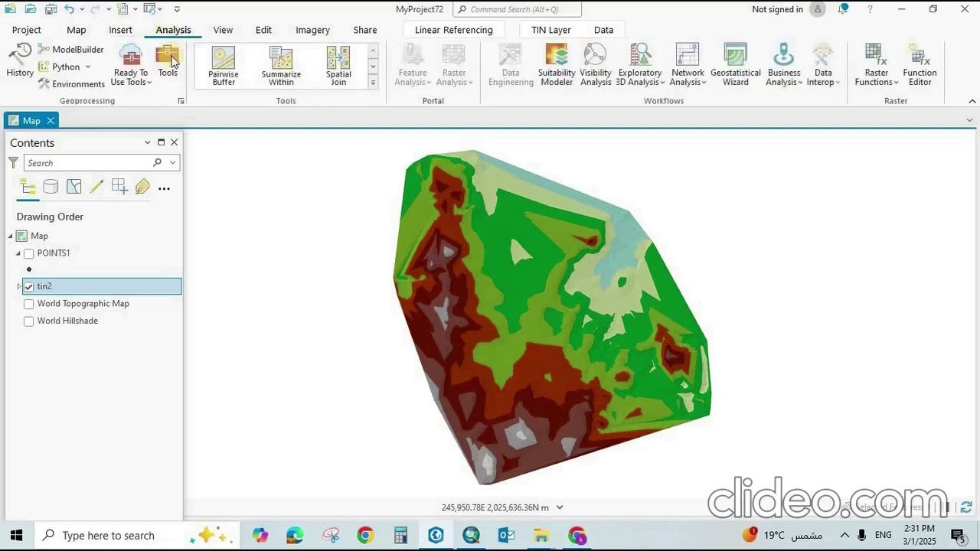
Task: Enable the World Topographic Map layer
Action: tap(29, 304)
